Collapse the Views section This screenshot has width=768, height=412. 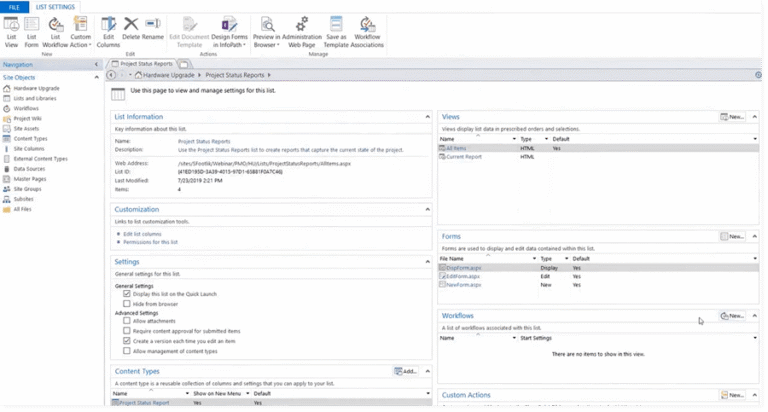(x=755, y=117)
